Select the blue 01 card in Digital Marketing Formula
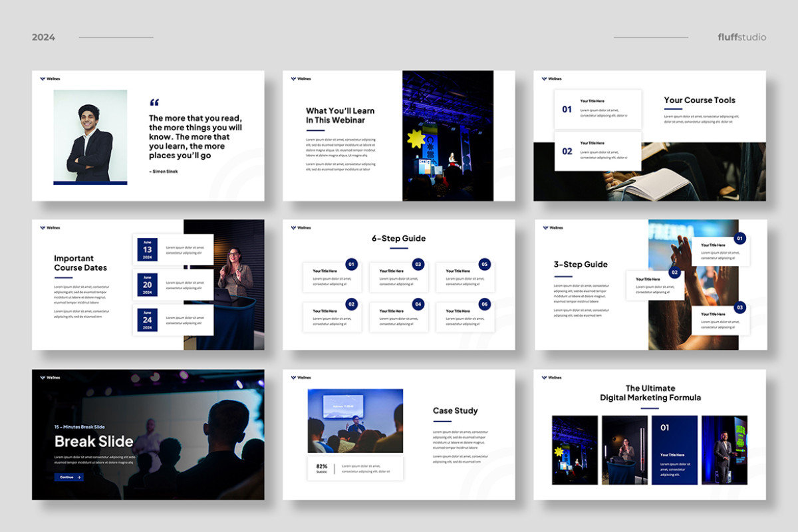Screen dimensions: 798x532 (x=674, y=450)
